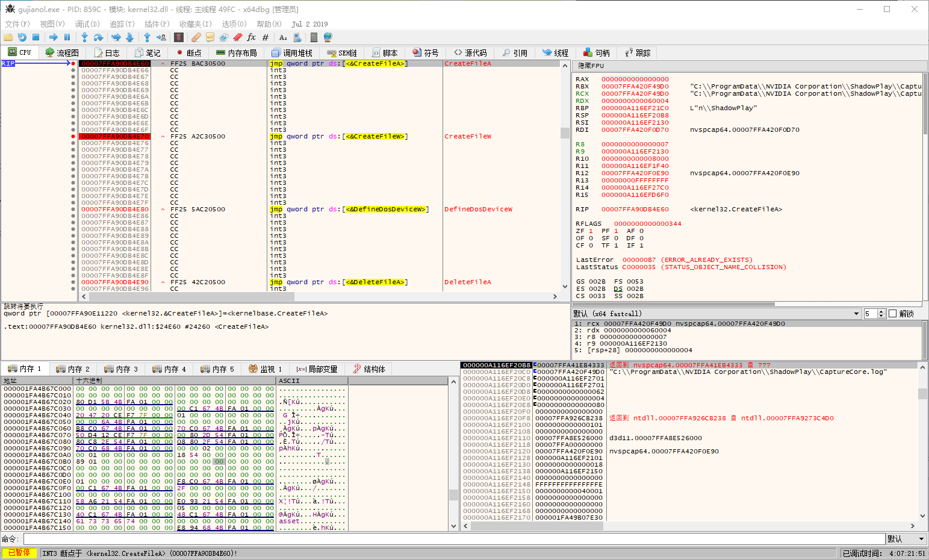Image resolution: width=929 pixels, height=560 pixels.
Task: Open the 选项(O) menu
Action: tap(234, 24)
